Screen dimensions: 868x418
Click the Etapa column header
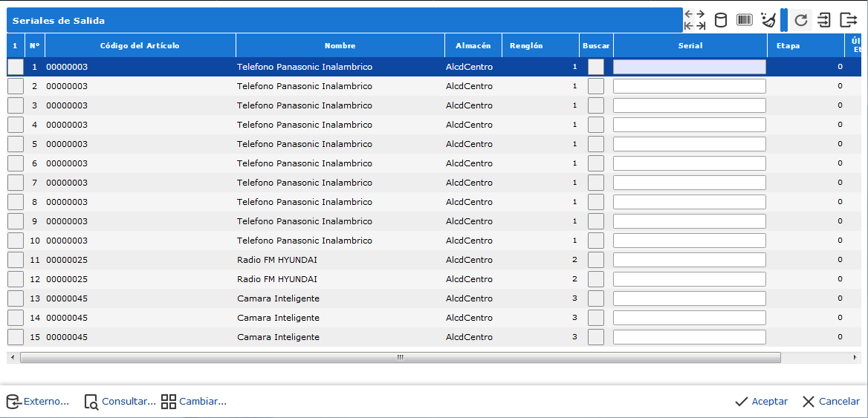806,45
